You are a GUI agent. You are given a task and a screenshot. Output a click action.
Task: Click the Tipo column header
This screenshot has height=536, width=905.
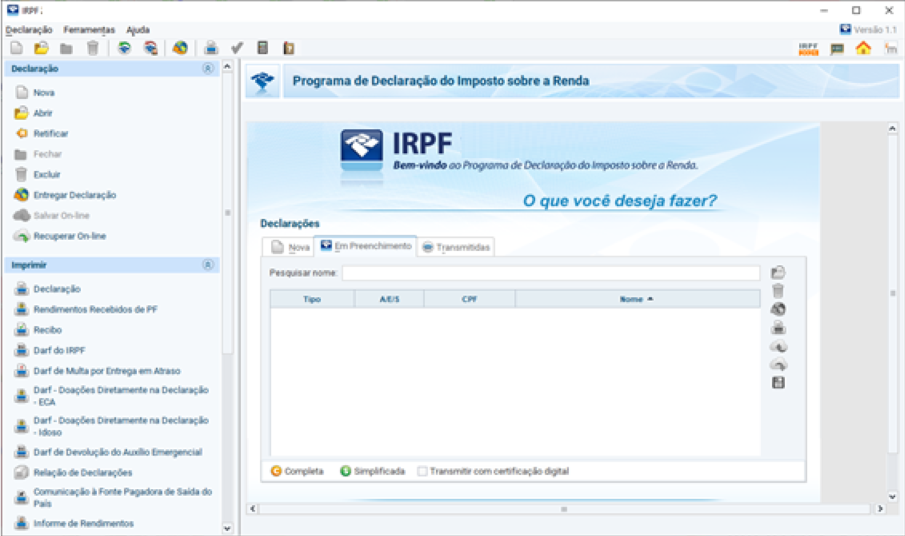point(312,299)
